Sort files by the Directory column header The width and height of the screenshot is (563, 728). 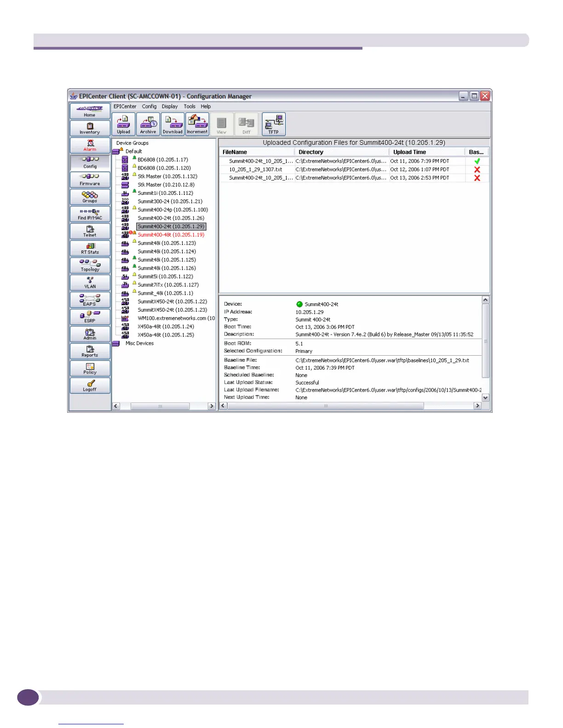click(342, 152)
